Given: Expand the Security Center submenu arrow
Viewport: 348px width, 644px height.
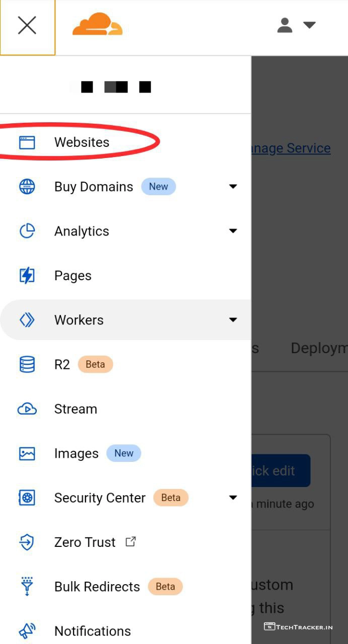Looking at the screenshot, I should tap(233, 498).
